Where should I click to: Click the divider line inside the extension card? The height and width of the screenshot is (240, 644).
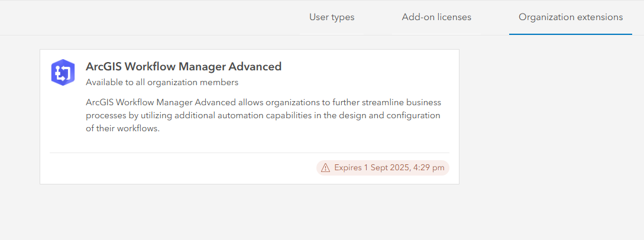coord(248,153)
